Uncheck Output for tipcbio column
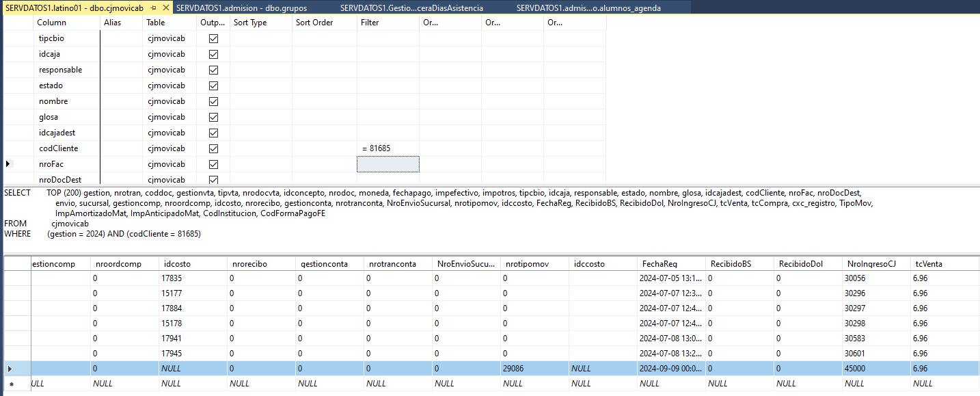 point(213,38)
